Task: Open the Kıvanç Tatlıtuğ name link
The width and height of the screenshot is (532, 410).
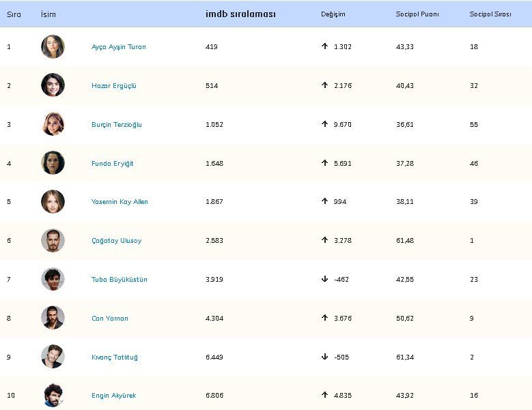Action: click(x=115, y=357)
